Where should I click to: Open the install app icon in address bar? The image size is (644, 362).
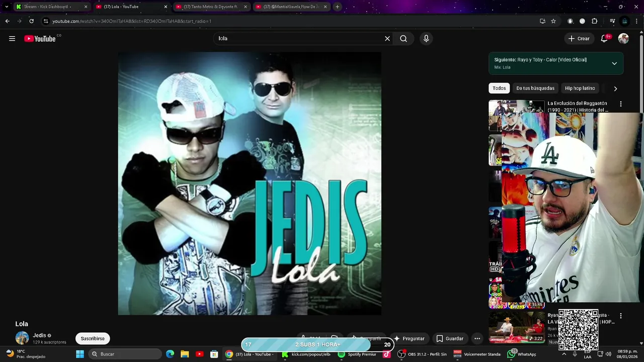[542, 21]
